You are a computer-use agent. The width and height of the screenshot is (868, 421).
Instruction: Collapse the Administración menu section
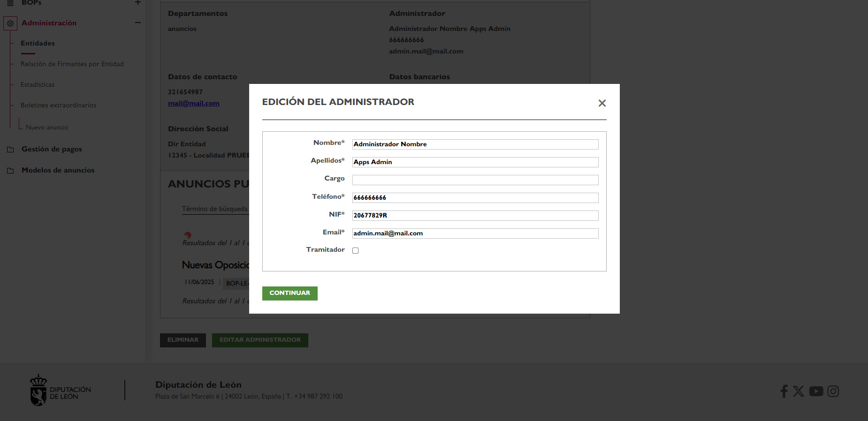click(x=138, y=23)
